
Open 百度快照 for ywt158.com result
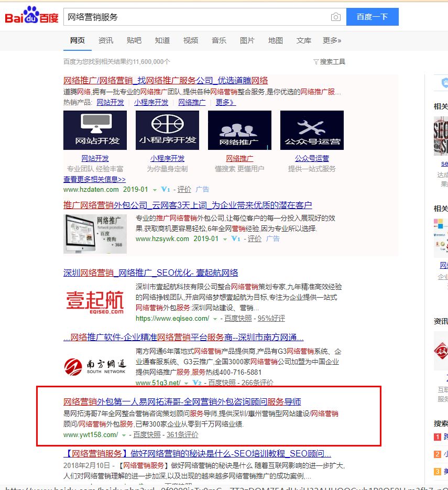click(x=147, y=434)
